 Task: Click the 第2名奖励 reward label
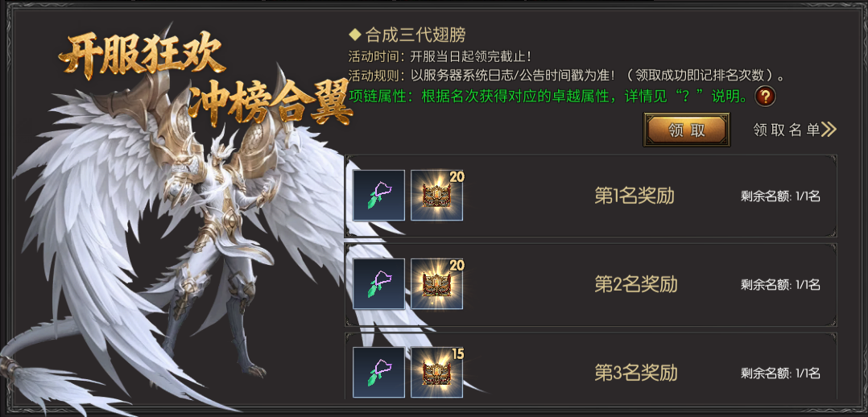[636, 285]
